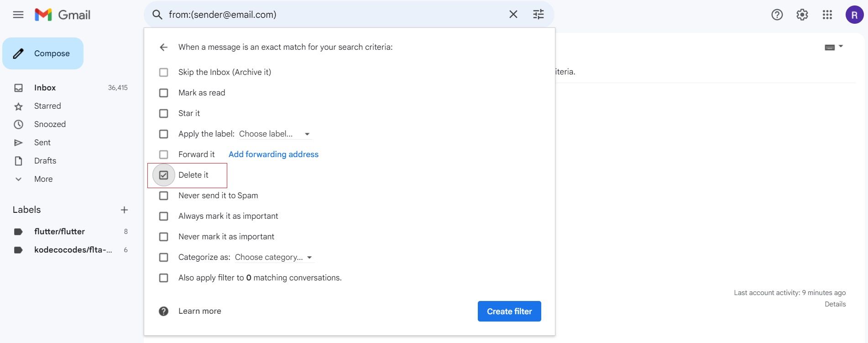Open the main menu hamburger icon
This screenshot has height=343, width=868.
[18, 15]
